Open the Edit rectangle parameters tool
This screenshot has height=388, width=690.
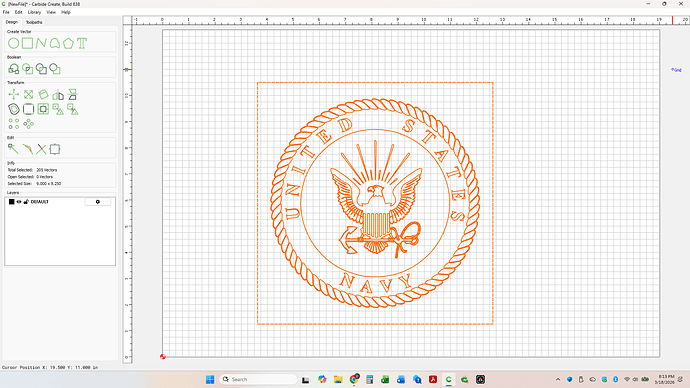[x=55, y=149]
